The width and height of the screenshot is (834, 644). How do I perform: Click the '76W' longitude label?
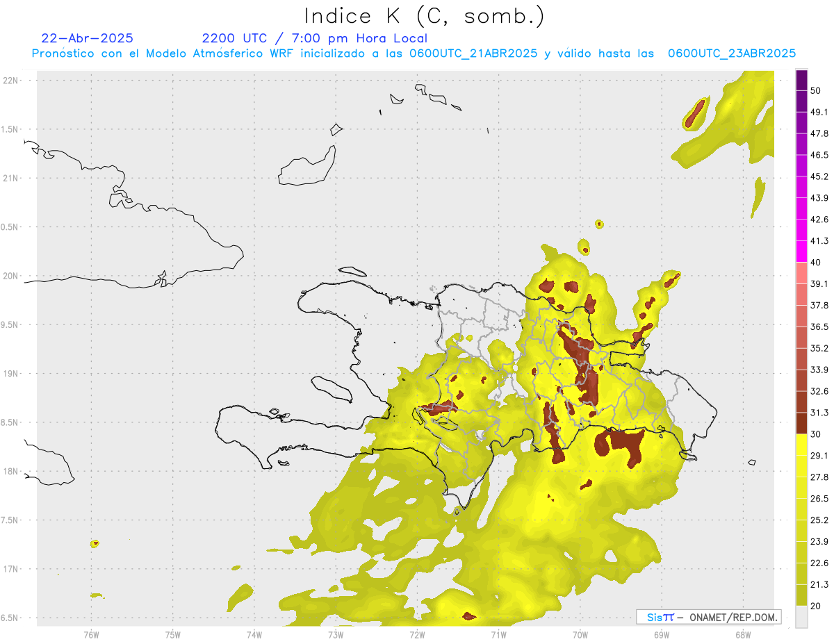(x=91, y=634)
